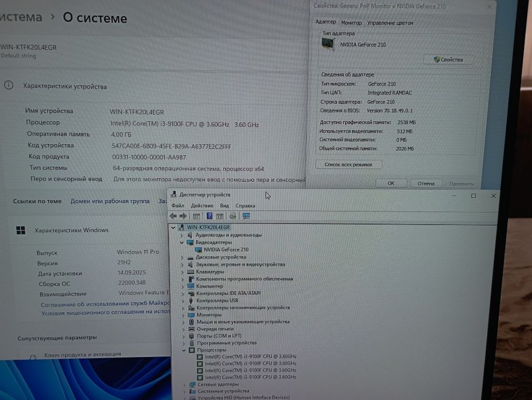Click the mouse icon of Мыши и иные указывающие устройства
Screen dimensions: 532x400
(x=191, y=322)
